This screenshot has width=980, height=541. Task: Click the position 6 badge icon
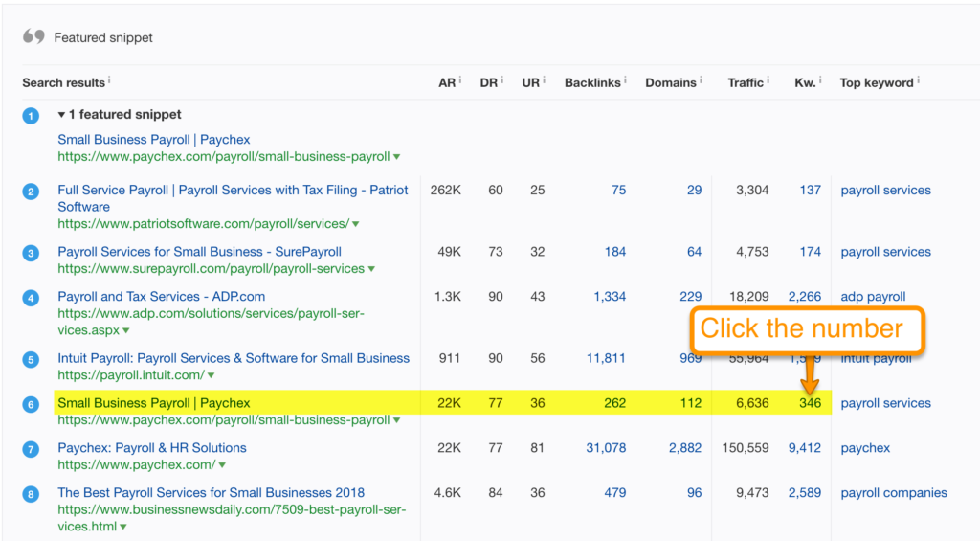(x=31, y=405)
